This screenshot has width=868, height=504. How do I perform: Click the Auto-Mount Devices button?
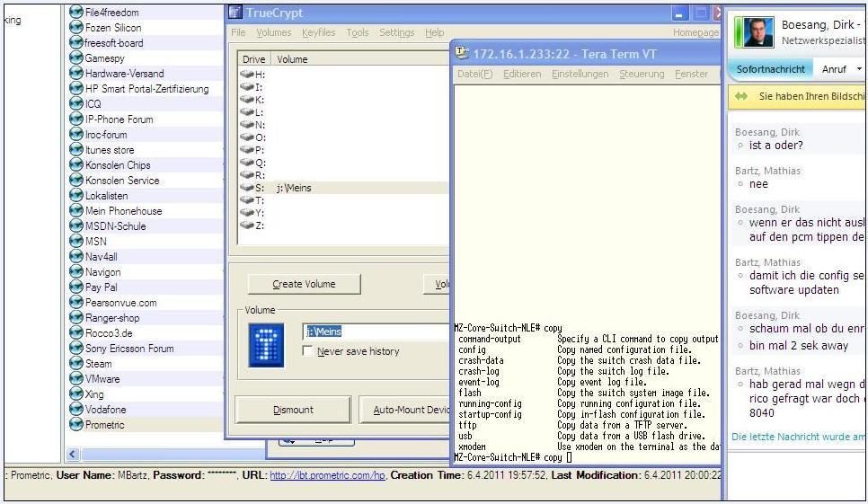point(405,410)
